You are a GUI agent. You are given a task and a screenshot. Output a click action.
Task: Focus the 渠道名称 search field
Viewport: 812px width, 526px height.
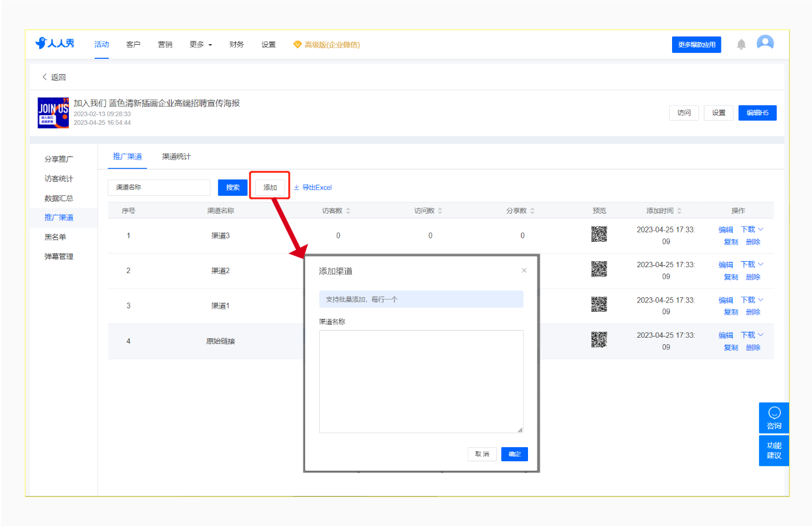pos(159,188)
